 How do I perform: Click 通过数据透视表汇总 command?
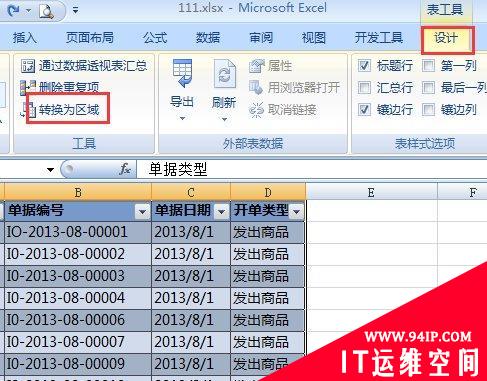pos(93,66)
